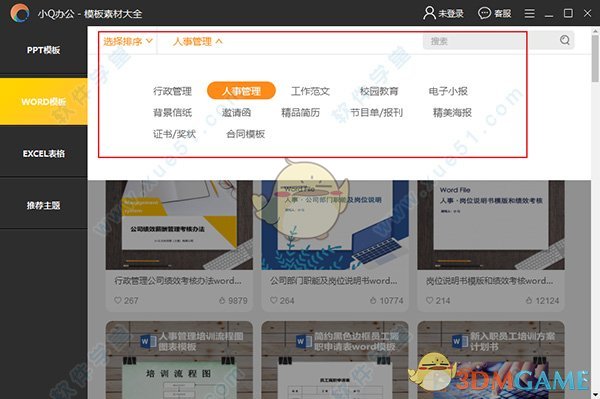Open the 未登录 user login icon

point(429,13)
